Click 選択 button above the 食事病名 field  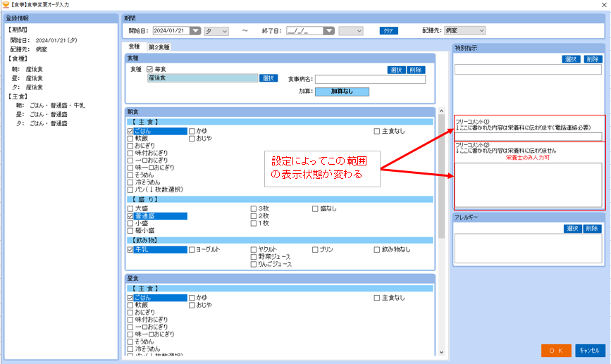pyautogui.click(x=396, y=70)
